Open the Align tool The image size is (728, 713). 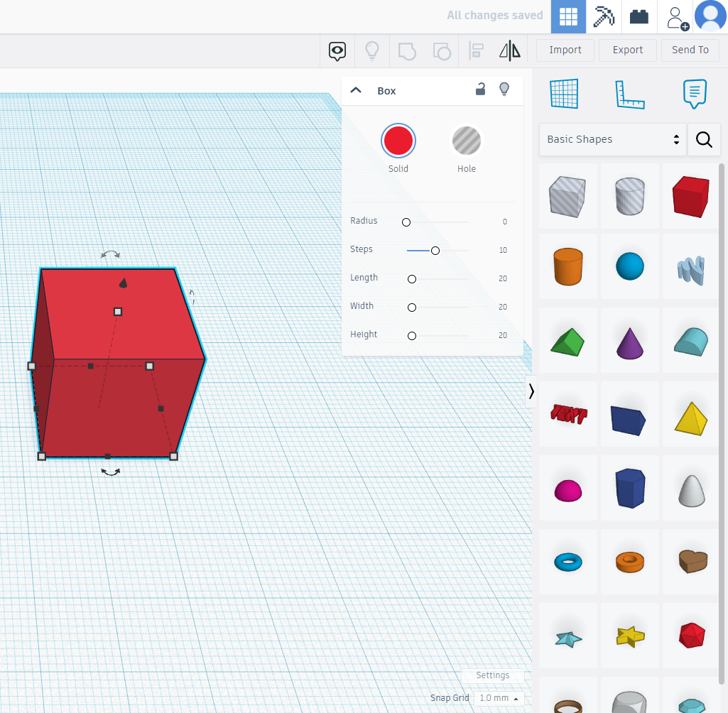476,50
